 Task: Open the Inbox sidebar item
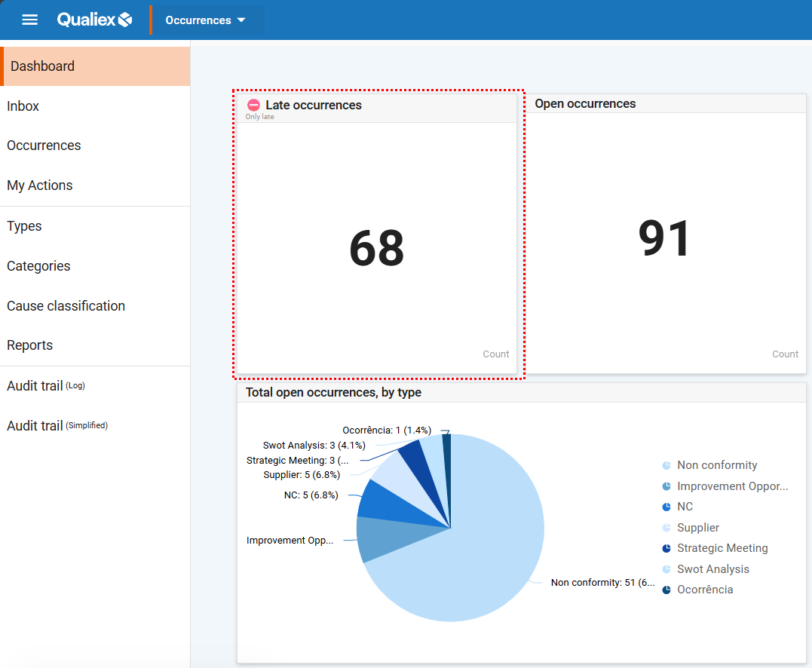pos(23,106)
